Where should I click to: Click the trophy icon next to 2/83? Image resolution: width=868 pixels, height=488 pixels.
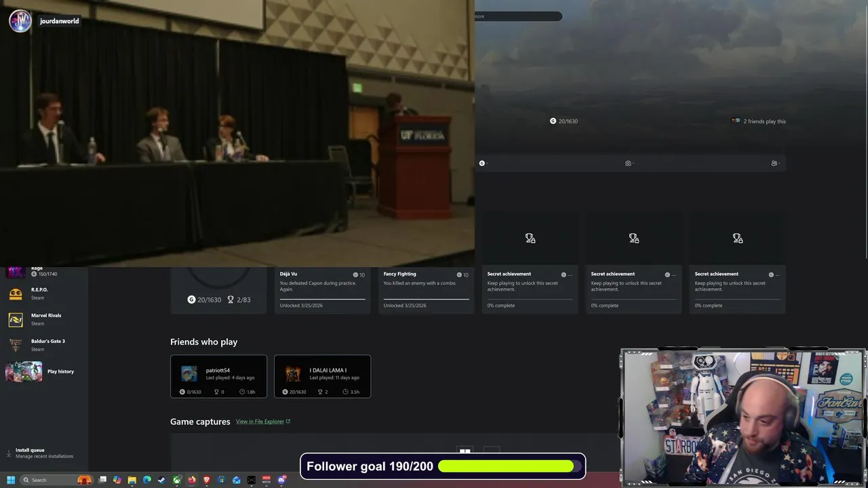(x=231, y=300)
